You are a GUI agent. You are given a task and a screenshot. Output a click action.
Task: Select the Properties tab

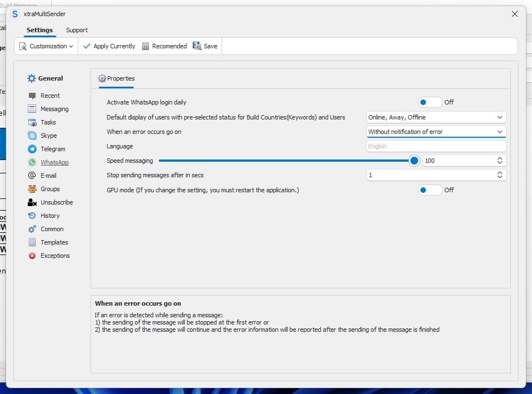[x=117, y=78]
